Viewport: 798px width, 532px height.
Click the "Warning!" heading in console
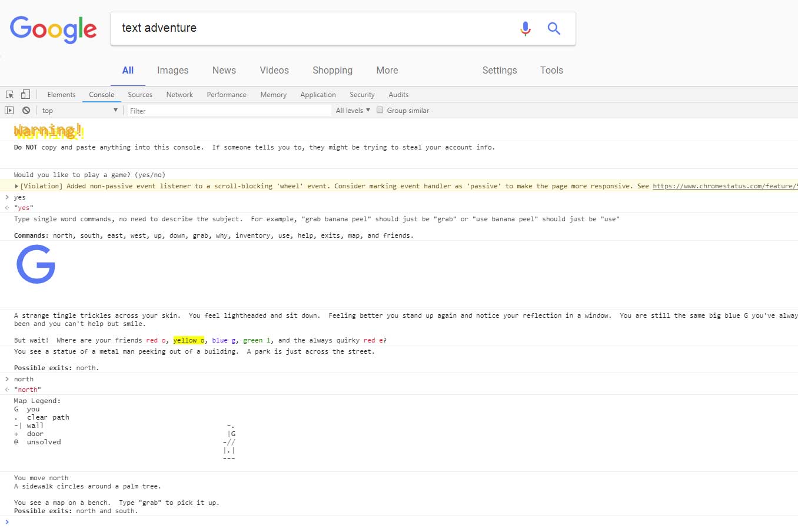[x=49, y=131]
